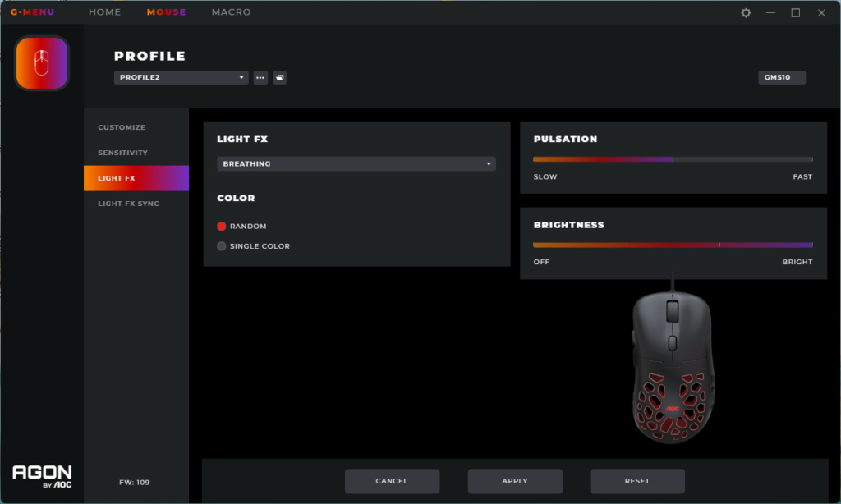
Task: Expand the Breathing light effect dropdown
Action: 356,164
